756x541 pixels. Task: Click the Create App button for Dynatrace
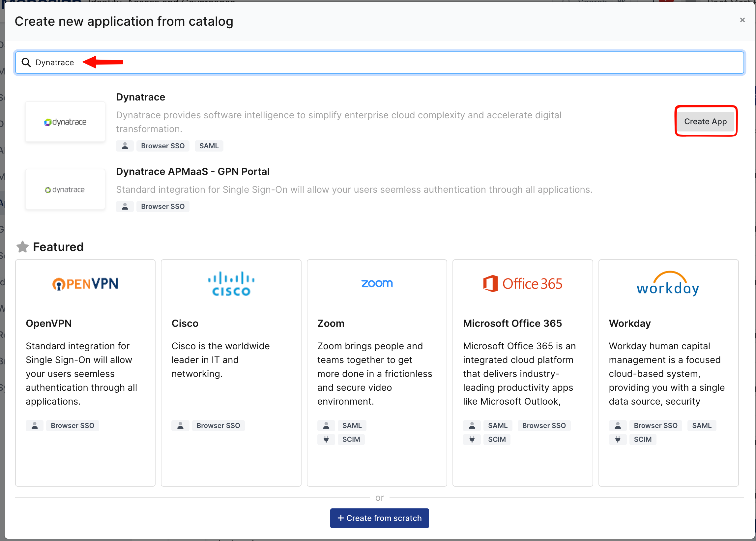[705, 121]
